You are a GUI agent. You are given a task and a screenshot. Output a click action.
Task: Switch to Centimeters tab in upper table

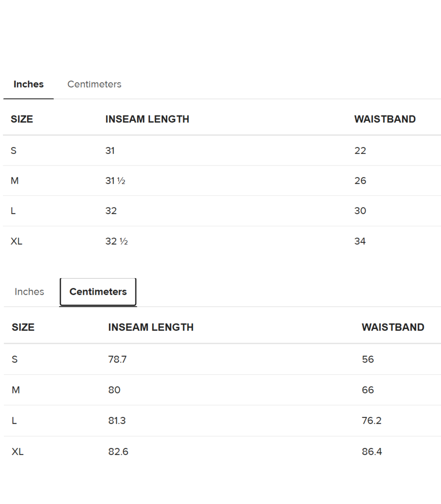(x=94, y=84)
